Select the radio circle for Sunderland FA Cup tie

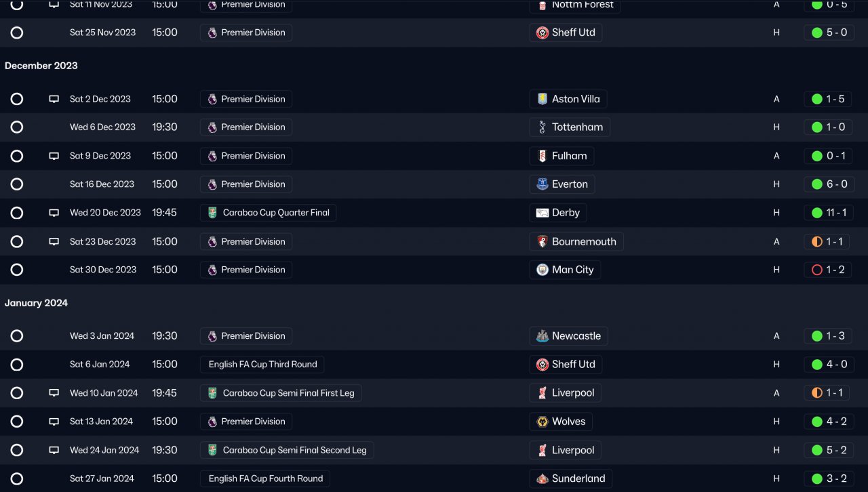(x=17, y=478)
